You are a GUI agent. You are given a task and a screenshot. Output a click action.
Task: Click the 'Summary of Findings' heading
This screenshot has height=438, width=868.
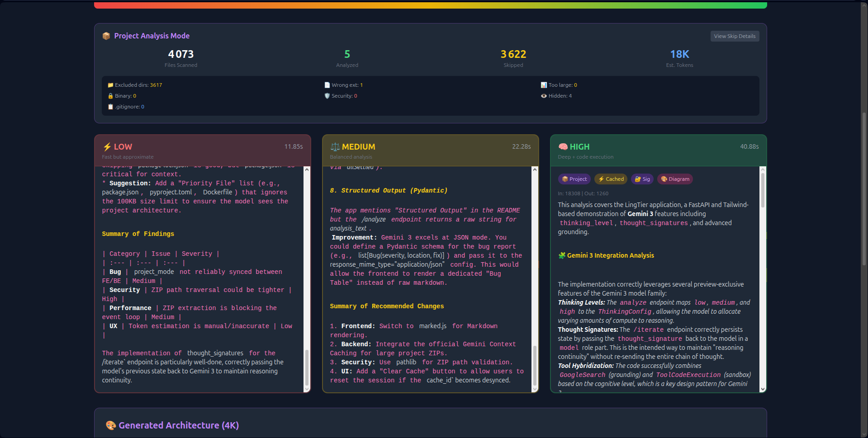coord(138,234)
